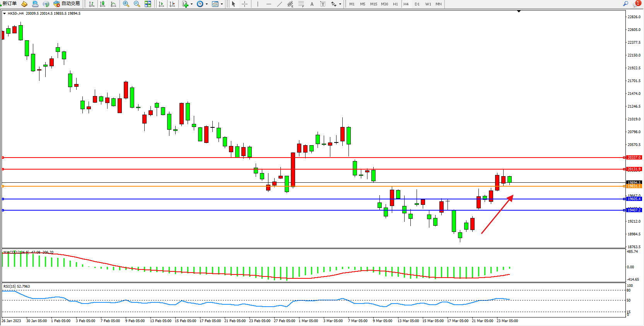Tile chart windows with grid icon
The height and width of the screenshot is (326, 644).
coord(148,4)
